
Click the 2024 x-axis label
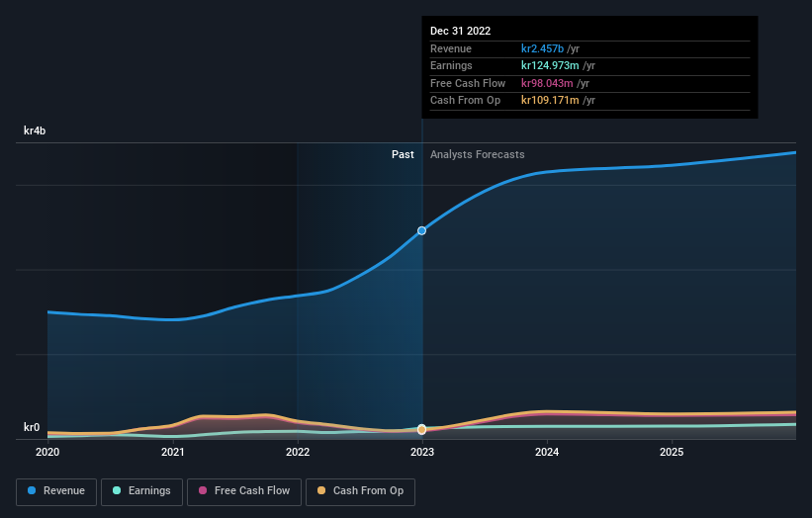click(x=547, y=453)
